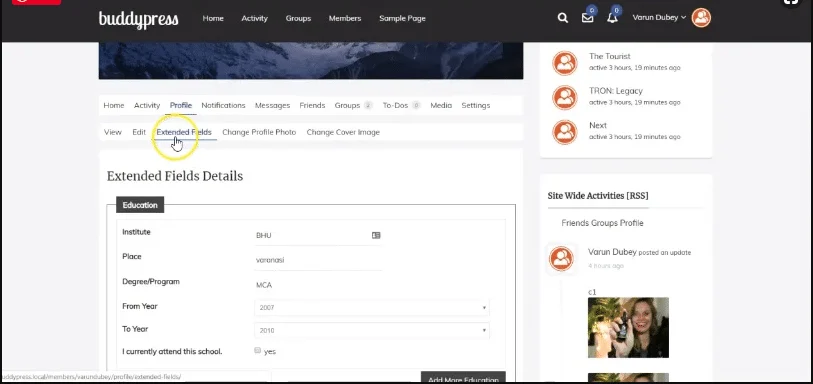Open the To Year dropdown

pyautogui.click(x=372, y=331)
